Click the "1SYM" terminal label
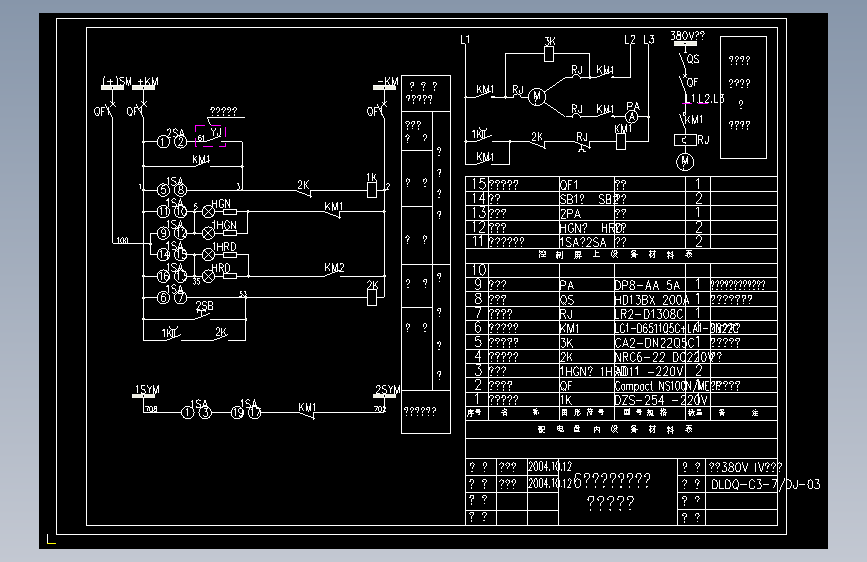This screenshot has width=867, height=562. 147,389
